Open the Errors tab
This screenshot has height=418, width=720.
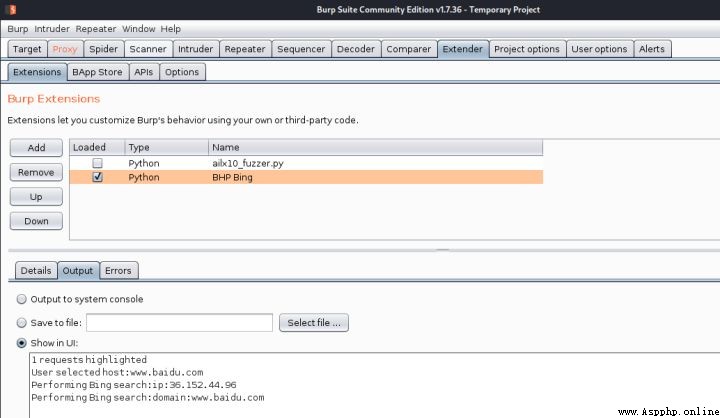click(x=118, y=271)
